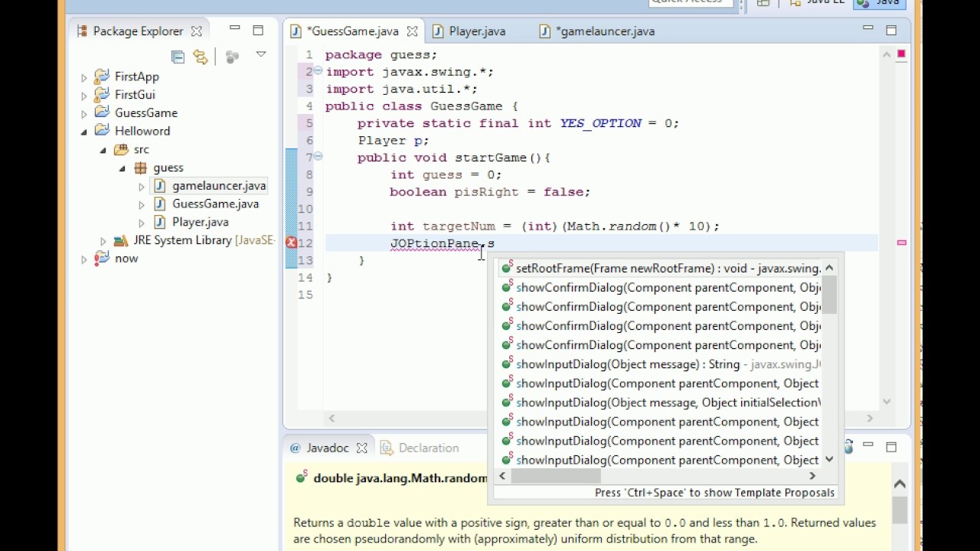The image size is (980, 551).
Task: Click the error marker on line 12
Action: tap(291, 243)
